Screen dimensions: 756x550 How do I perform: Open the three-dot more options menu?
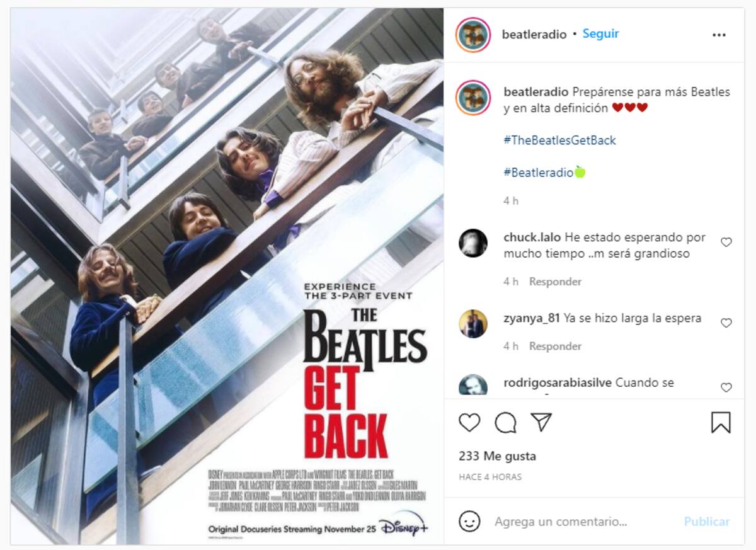tap(719, 35)
